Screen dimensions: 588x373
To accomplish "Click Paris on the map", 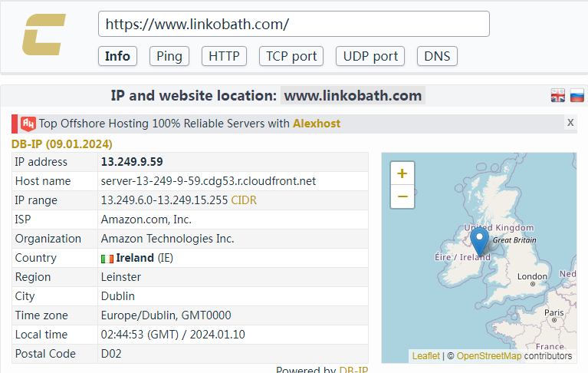I will point(554,312).
